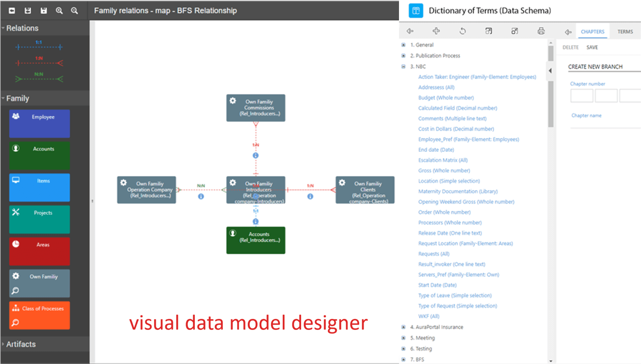Click gear icon on Own Family Commissions node
This screenshot has height=364, width=641.
tap(233, 101)
